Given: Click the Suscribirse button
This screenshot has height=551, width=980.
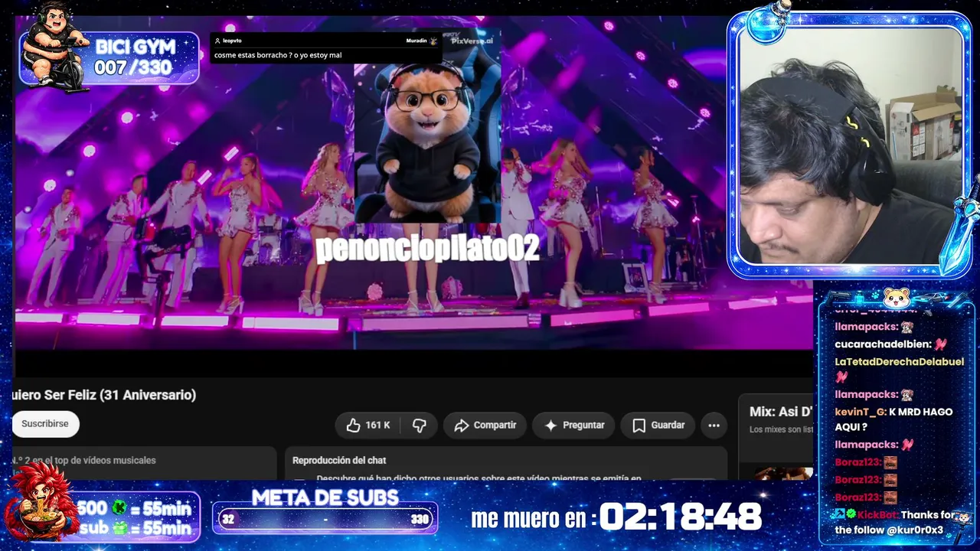Looking at the screenshot, I should (45, 424).
